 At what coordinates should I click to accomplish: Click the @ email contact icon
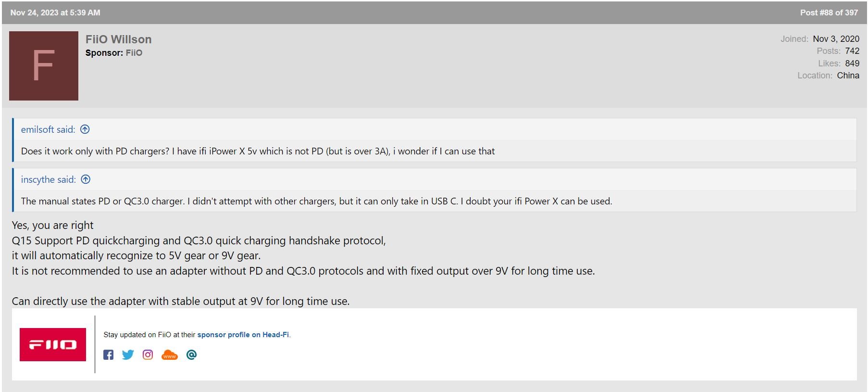191,355
